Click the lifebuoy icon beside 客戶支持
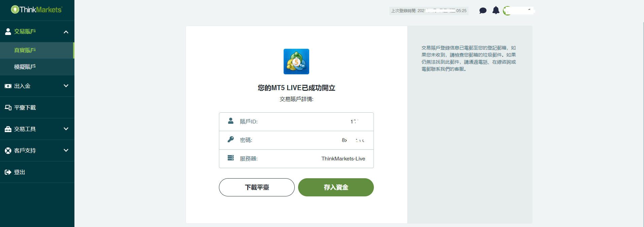Viewport: 644px width, 227px height. [x=8, y=151]
